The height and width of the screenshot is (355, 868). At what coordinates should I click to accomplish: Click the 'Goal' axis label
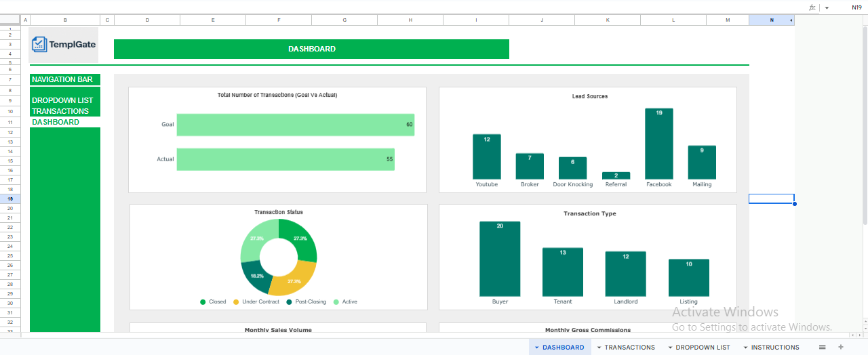click(167, 125)
